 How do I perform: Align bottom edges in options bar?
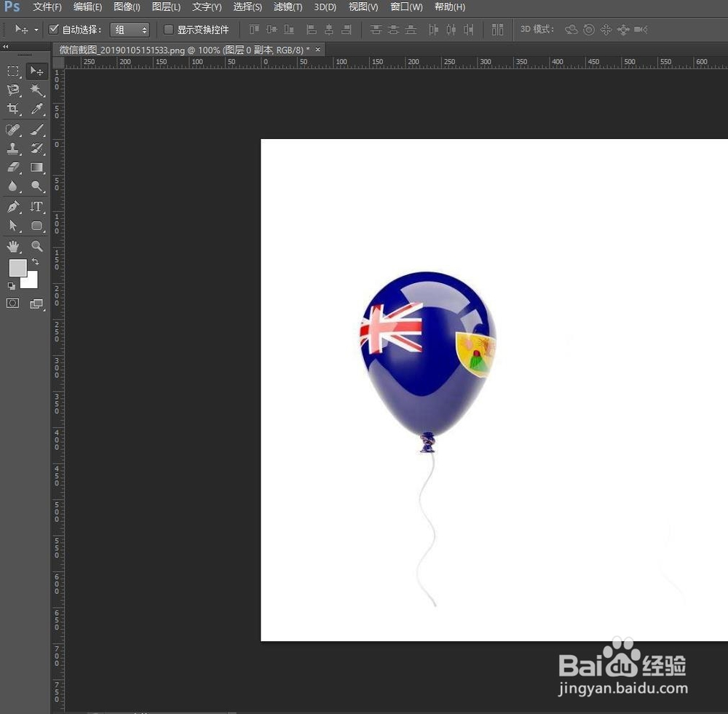click(289, 30)
